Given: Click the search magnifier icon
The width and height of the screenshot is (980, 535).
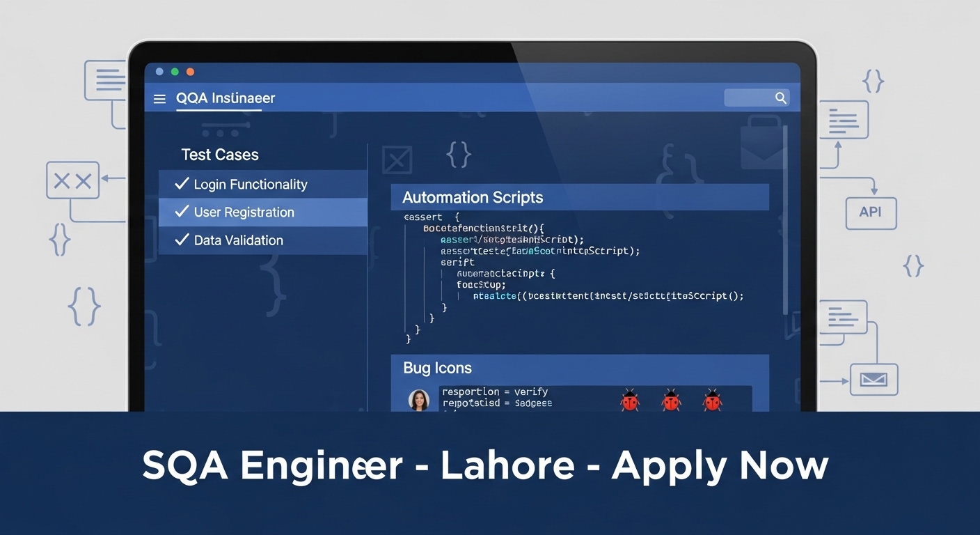Looking at the screenshot, I should [x=781, y=98].
